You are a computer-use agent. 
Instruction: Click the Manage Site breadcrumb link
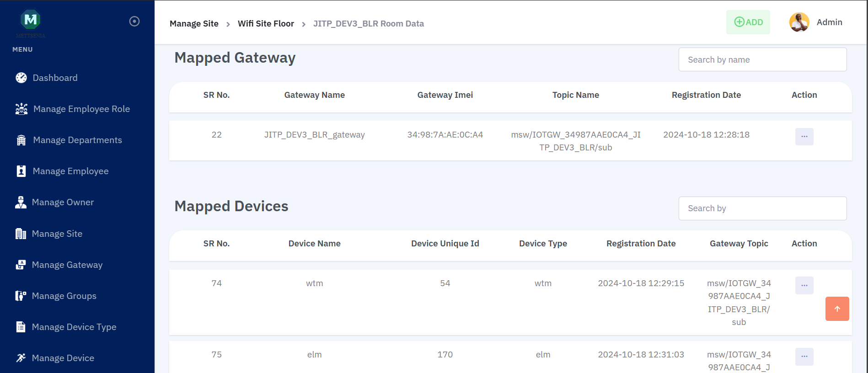(x=194, y=24)
